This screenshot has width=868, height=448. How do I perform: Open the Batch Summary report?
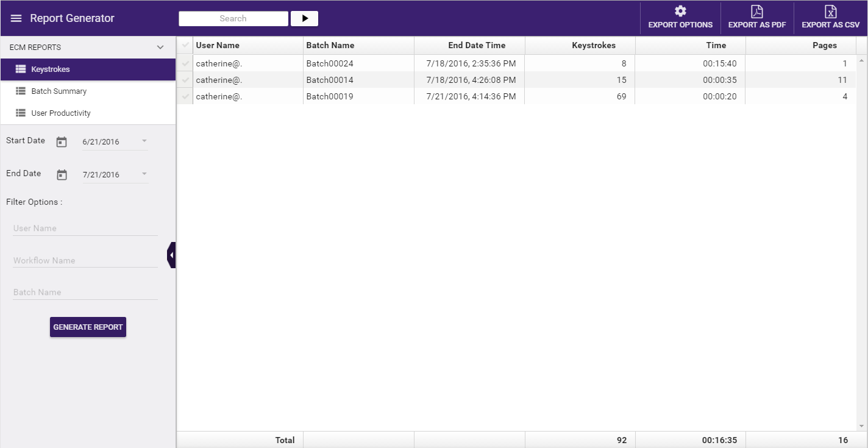pyautogui.click(x=59, y=91)
